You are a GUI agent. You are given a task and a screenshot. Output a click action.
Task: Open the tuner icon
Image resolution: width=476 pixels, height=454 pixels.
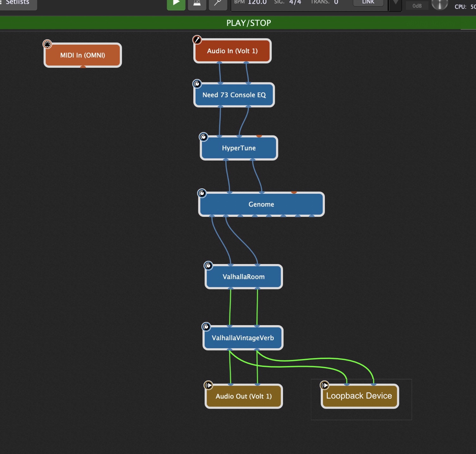218,4
